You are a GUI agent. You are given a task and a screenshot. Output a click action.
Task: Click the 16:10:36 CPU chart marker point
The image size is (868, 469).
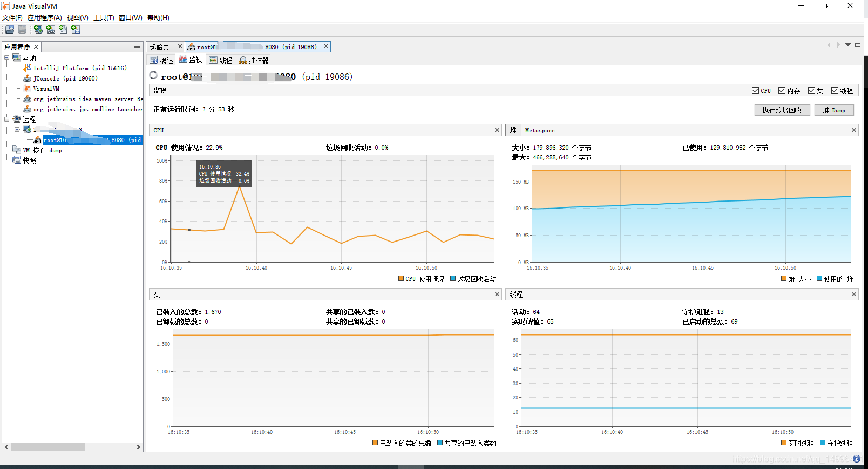pyautogui.click(x=189, y=230)
